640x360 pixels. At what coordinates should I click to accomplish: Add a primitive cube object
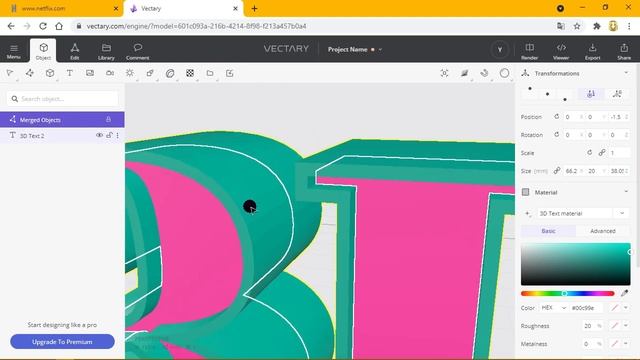tap(50, 73)
